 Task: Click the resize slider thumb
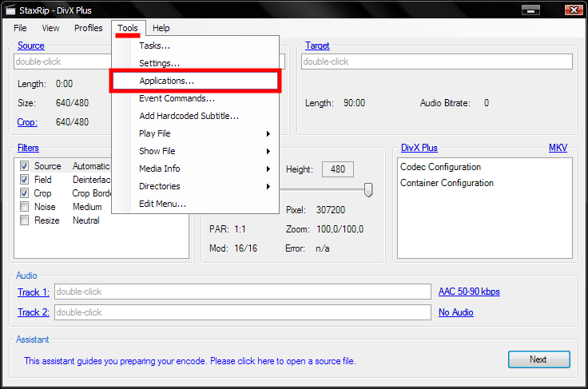coord(368,189)
